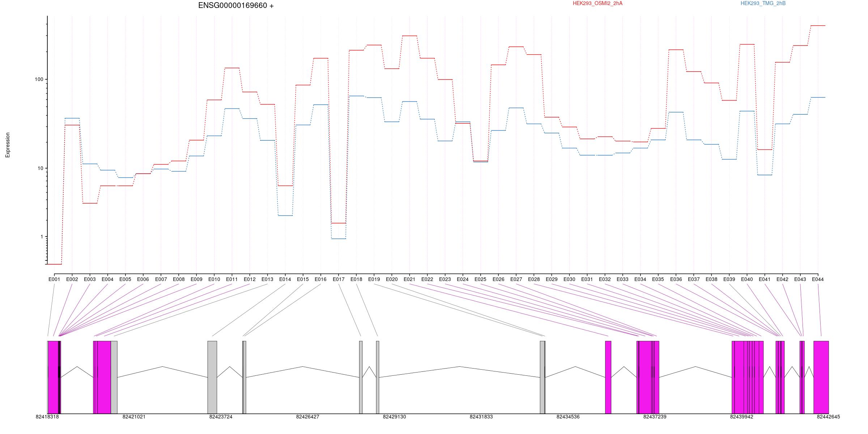868x434 pixels.
Task: Click exon label E025
Action: click(x=480, y=279)
